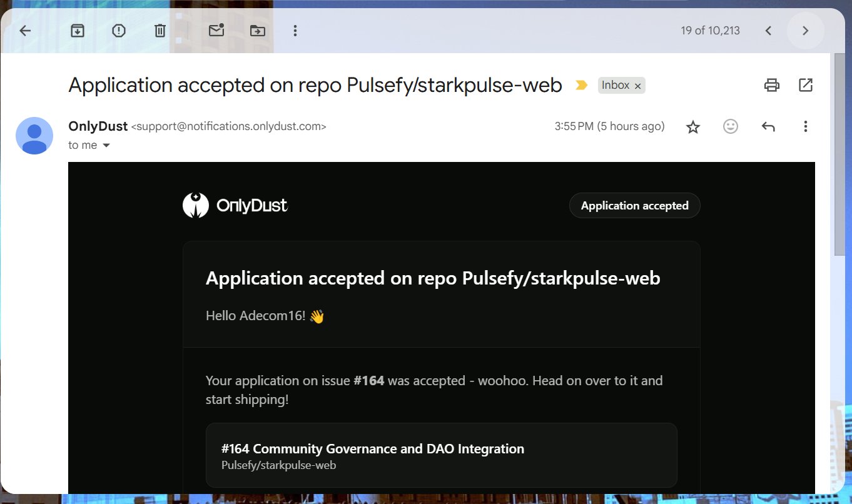The width and height of the screenshot is (852, 504).
Task: Remove the Inbox label from email
Action: click(x=637, y=86)
